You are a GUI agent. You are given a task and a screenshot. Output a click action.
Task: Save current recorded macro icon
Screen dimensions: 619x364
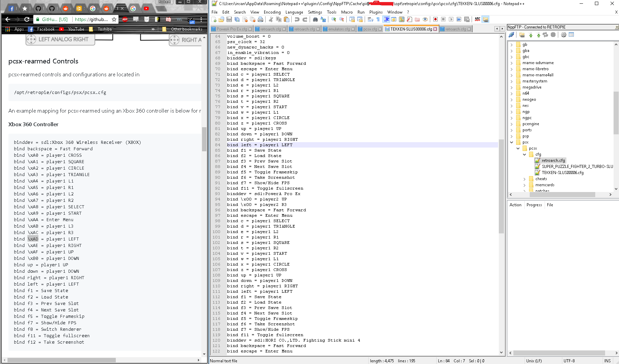467,19
